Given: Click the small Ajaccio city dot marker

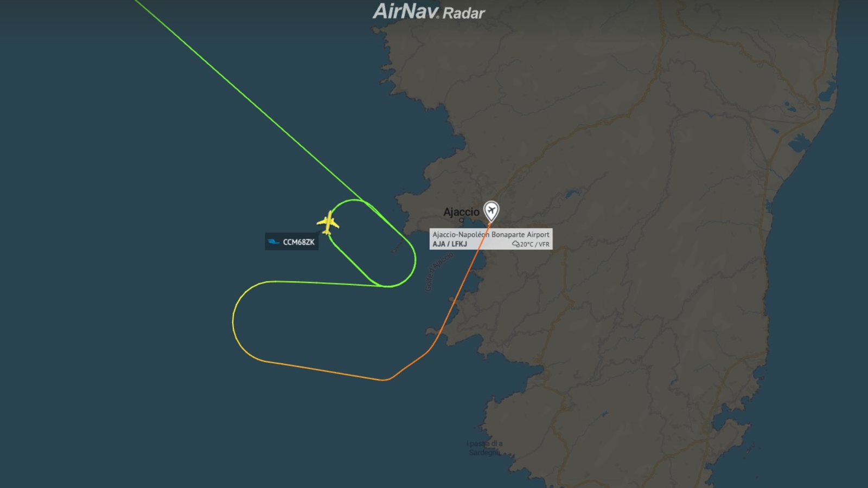Looking at the screenshot, I should (x=462, y=221).
